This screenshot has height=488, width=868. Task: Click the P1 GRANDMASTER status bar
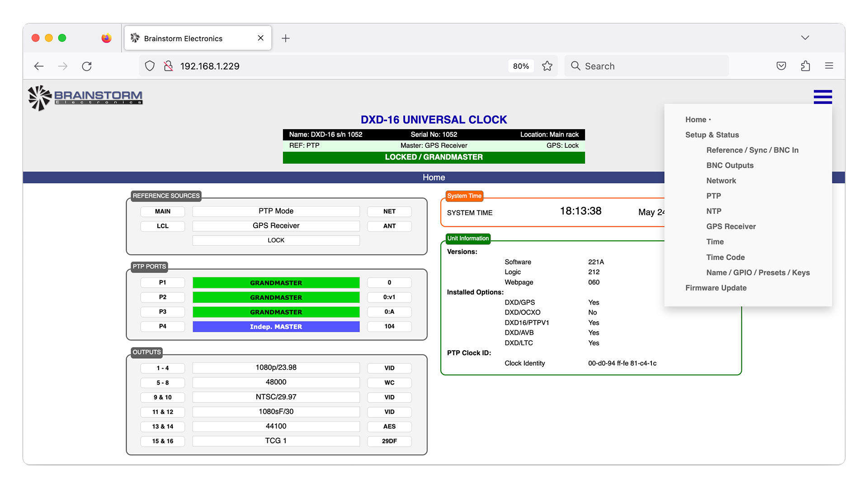[x=276, y=283]
